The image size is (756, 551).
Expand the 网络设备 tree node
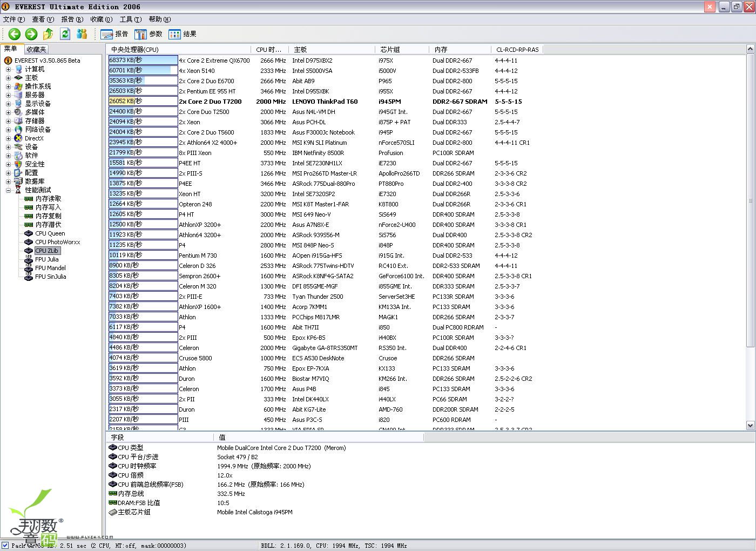click(x=8, y=130)
